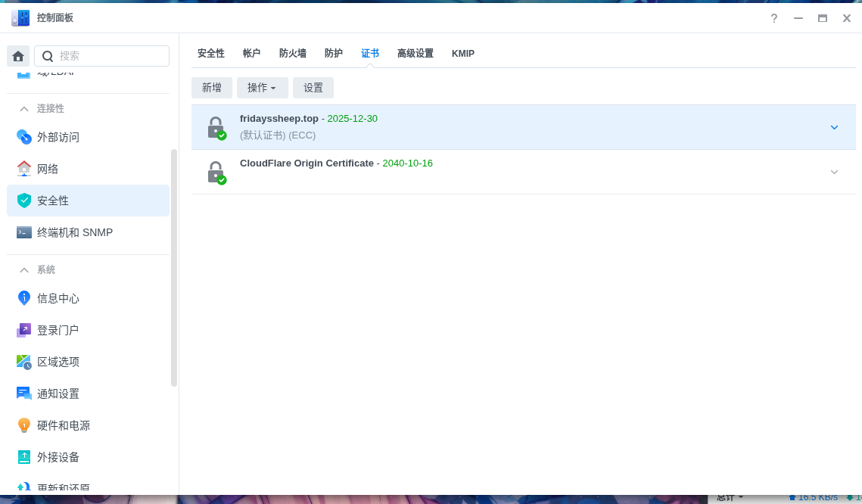This screenshot has height=504, width=862.
Task: Open 通知设置 (Notification settings)
Action: coord(58,394)
